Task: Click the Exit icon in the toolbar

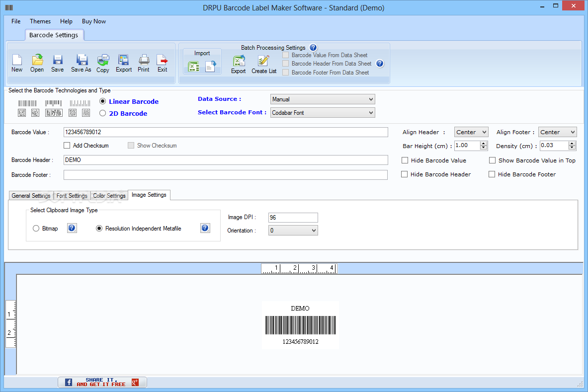Action: point(162,63)
